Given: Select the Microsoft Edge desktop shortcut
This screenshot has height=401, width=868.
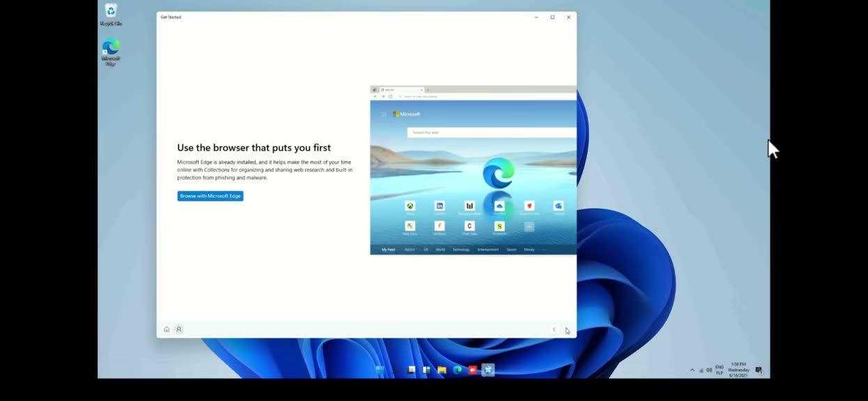Looking at the screenshot, I should [111, 52].
